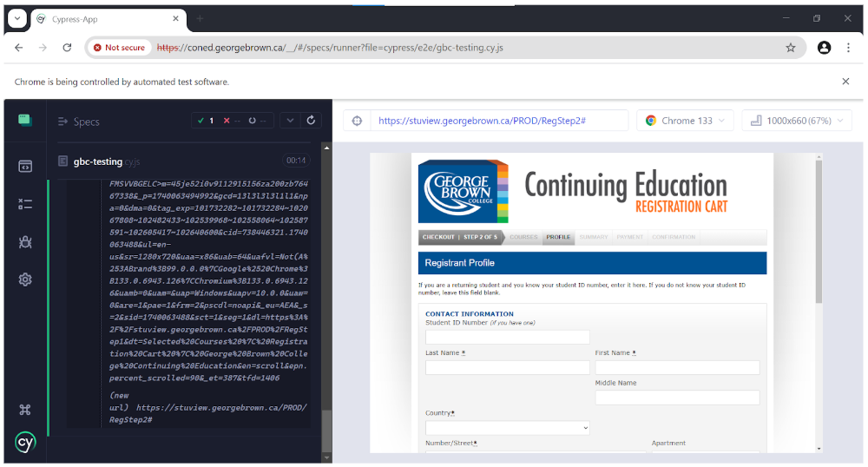Open the 1000x660 viewport size dropdown
The image size is (868, 467).
(797, 121)
